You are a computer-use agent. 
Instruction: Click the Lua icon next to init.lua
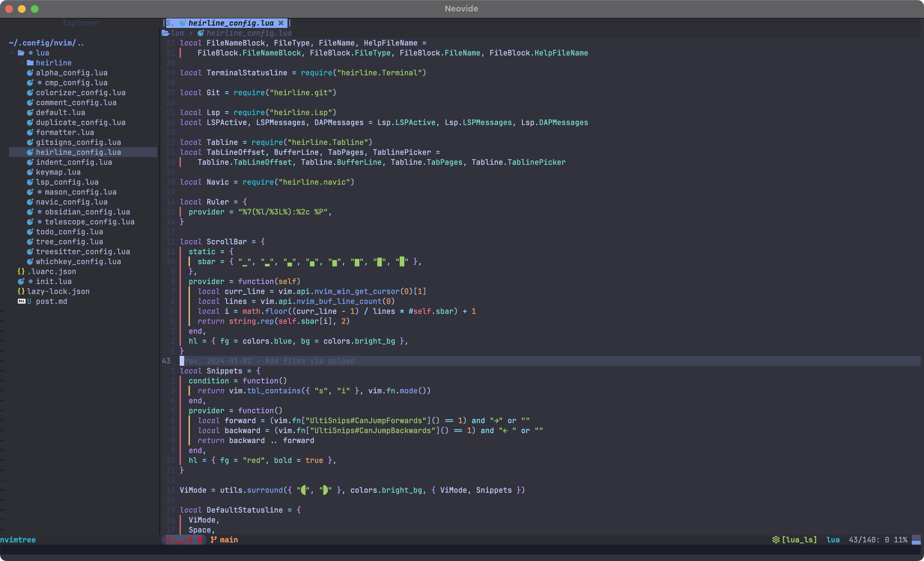[21, 281]
